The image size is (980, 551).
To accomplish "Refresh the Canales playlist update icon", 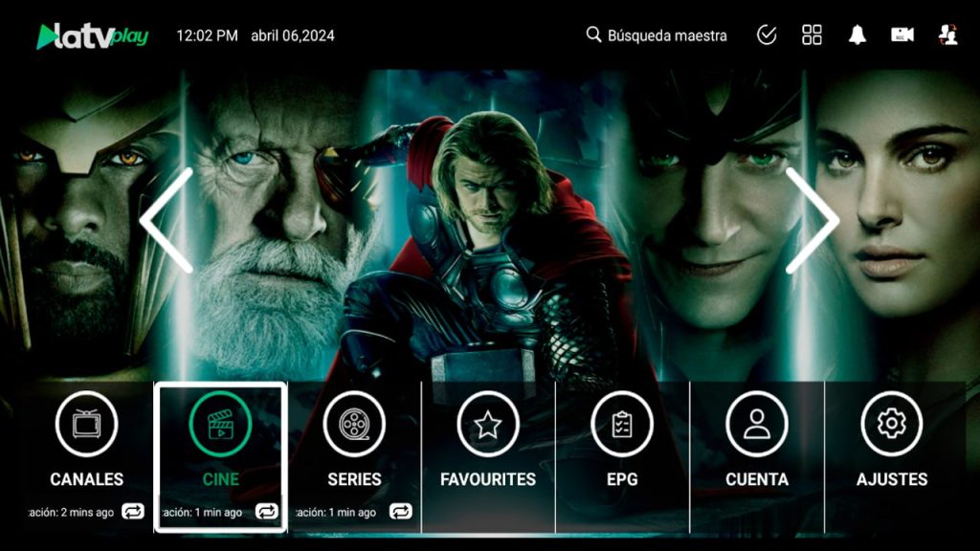I will pos(132,512).
